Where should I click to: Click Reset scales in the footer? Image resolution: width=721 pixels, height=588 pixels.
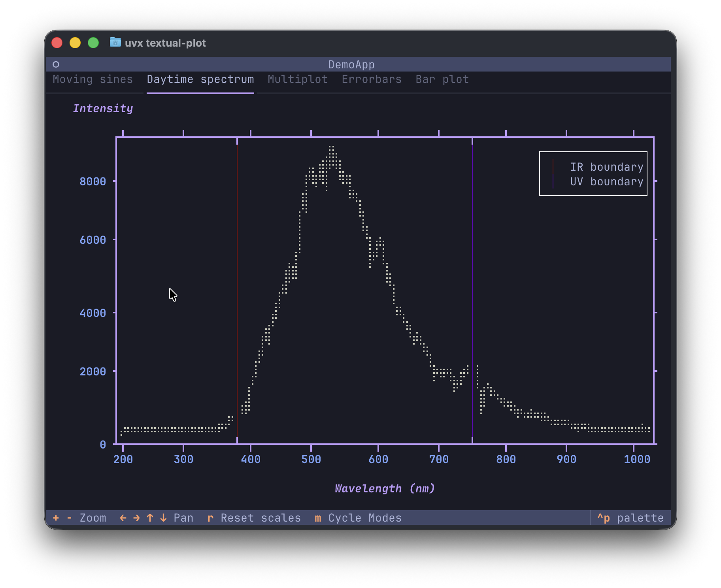(x=254, y=518)
